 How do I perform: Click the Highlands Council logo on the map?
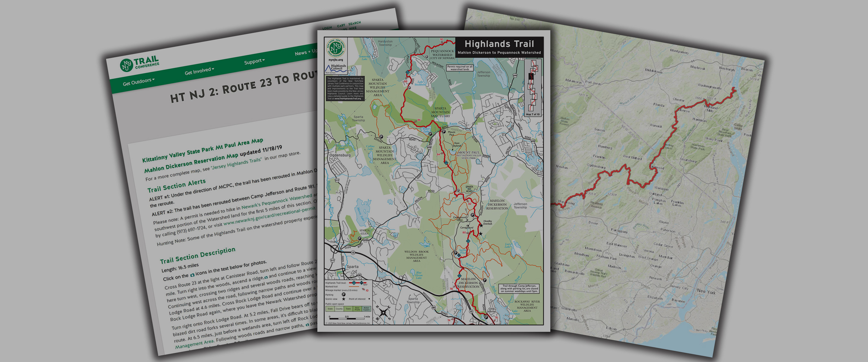(x=336, y=69)
